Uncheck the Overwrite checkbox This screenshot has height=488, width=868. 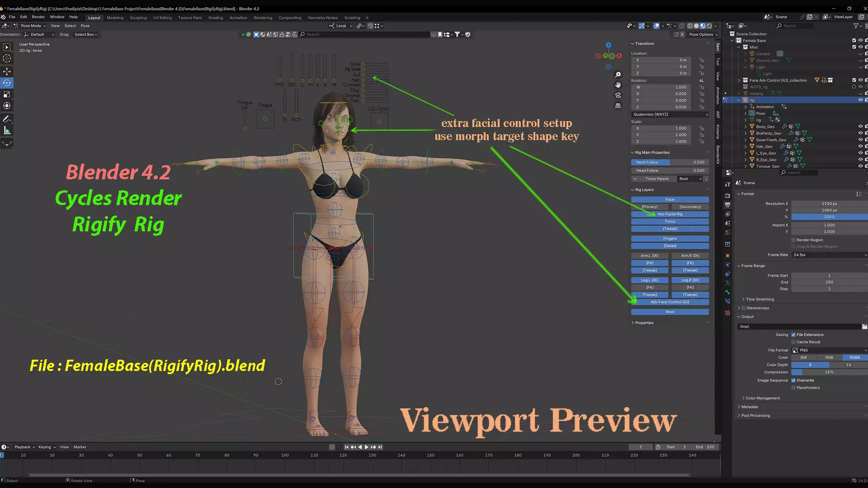coord(793,380)
